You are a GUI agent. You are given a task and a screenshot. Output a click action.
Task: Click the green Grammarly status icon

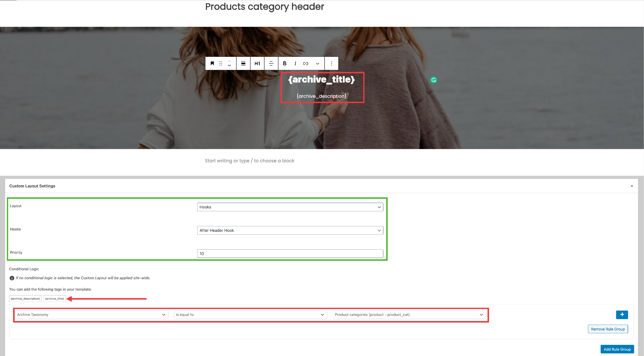(434, 80)
